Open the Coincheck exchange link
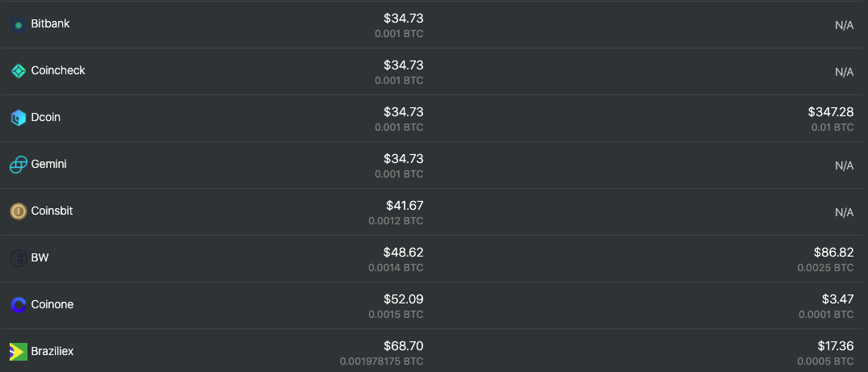The image size is (868, 372). click(x=58, y=71)
